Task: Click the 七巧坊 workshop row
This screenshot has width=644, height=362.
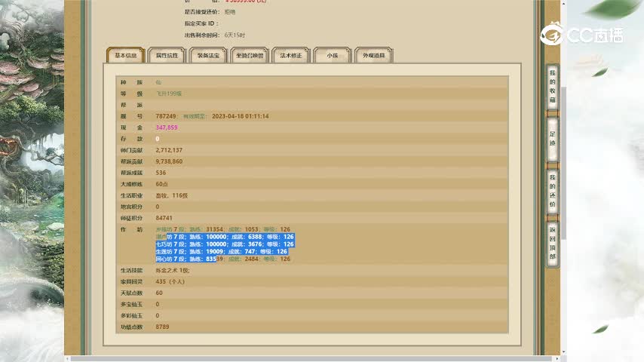Action: coord(224,244)
